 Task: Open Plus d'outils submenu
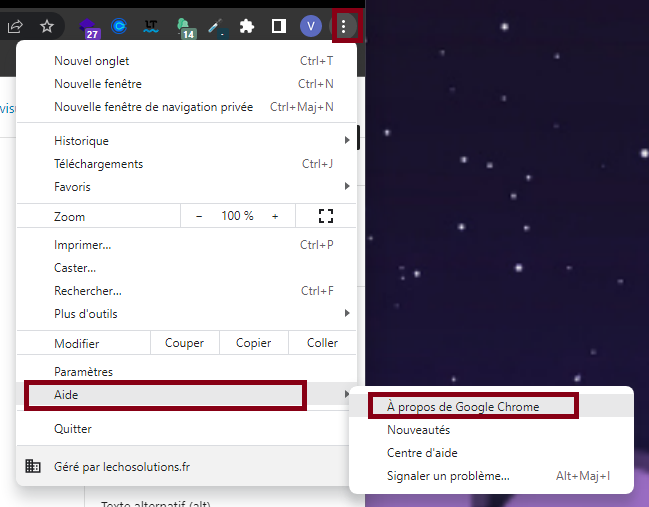point(186,314)
